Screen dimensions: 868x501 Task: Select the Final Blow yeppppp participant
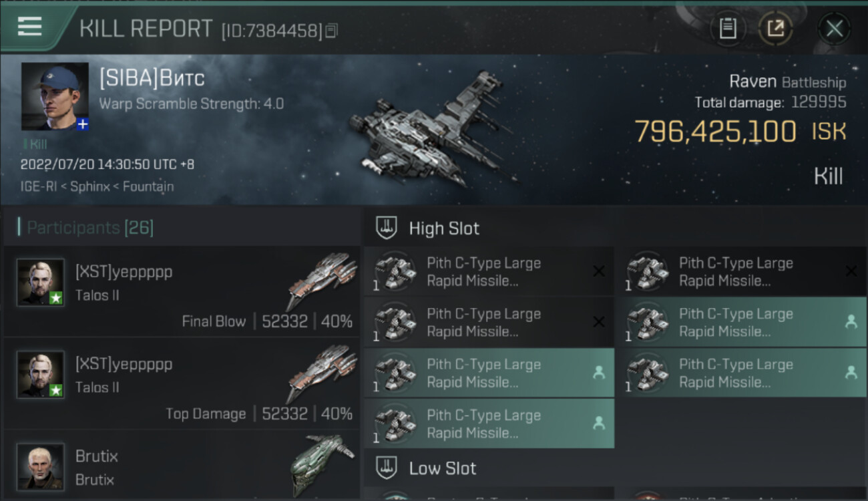coord(182,291)
